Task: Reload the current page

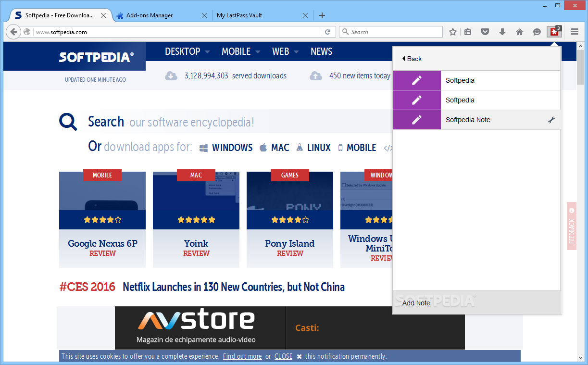Action: (328, 32)
